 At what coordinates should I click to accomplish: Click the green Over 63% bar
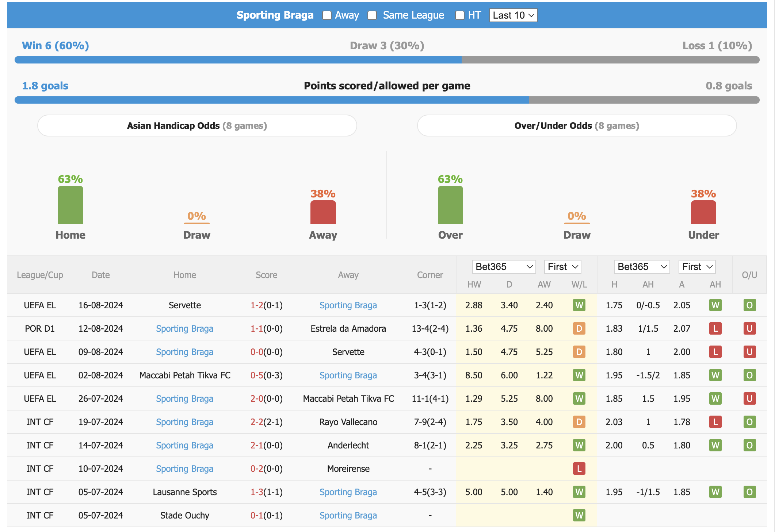pos(450,205)
